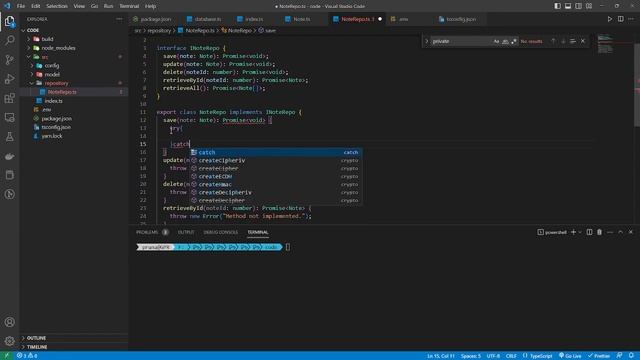Split the editor to the right
The height and width of the screenshot is (360, 640).
point(620,19)
